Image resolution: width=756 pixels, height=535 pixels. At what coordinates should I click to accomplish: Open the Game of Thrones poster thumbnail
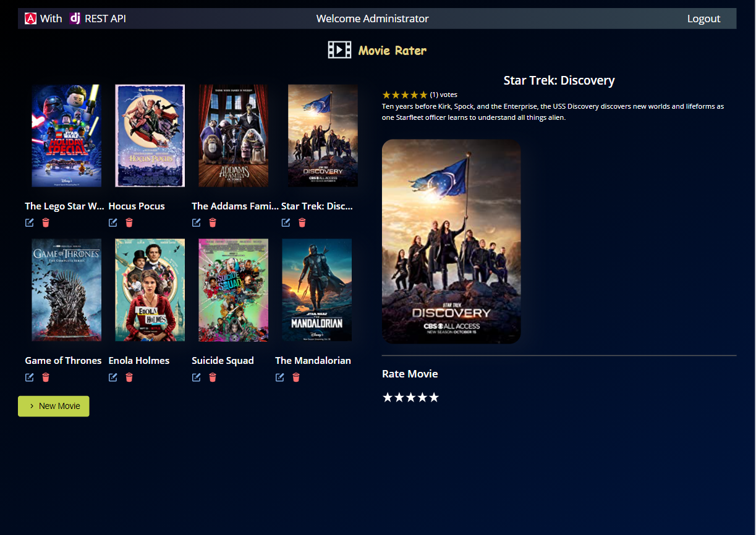(66, 289)
